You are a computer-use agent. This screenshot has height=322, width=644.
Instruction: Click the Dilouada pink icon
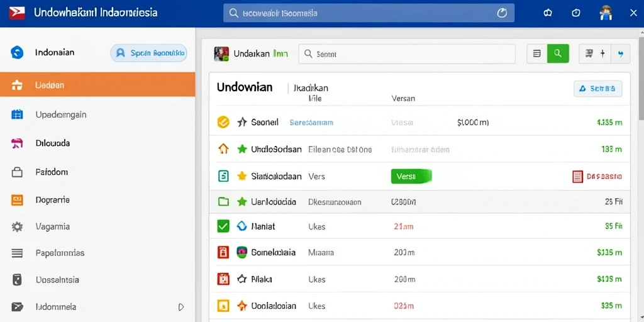coord(17,143)
